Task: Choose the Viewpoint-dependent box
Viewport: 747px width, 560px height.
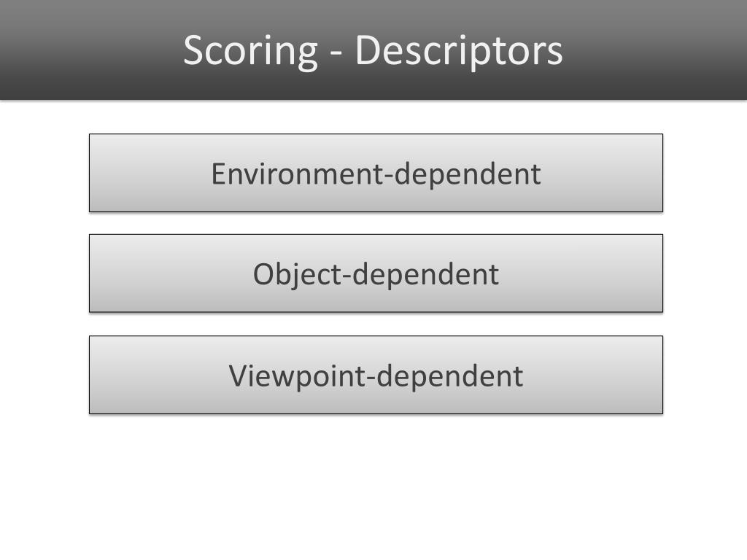Action: pos(376,375)
